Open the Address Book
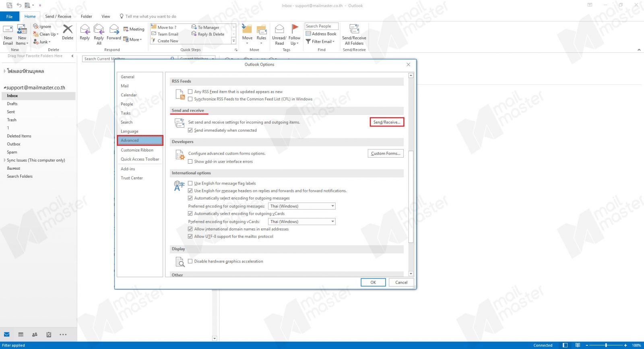Image resolution: width=644 pixels, height=349 pixels. [321, 34]
